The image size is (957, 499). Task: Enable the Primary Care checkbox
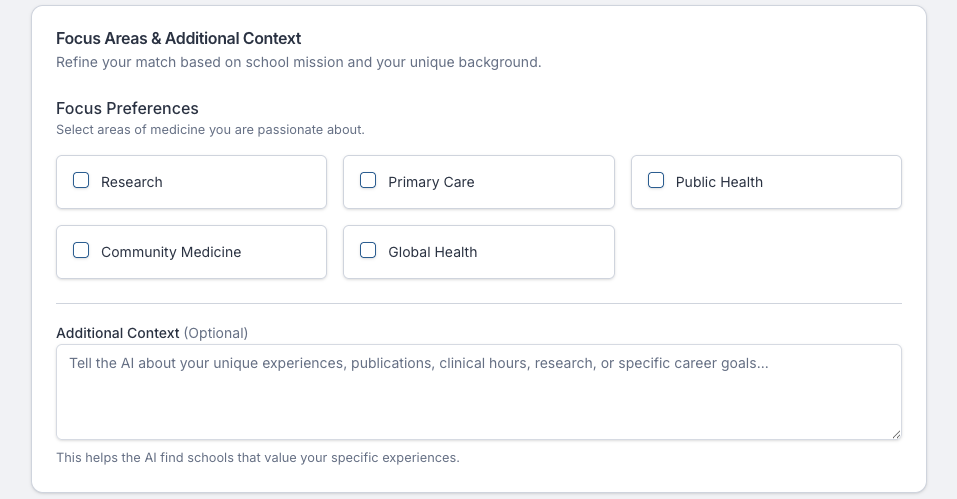coord(368,181)
